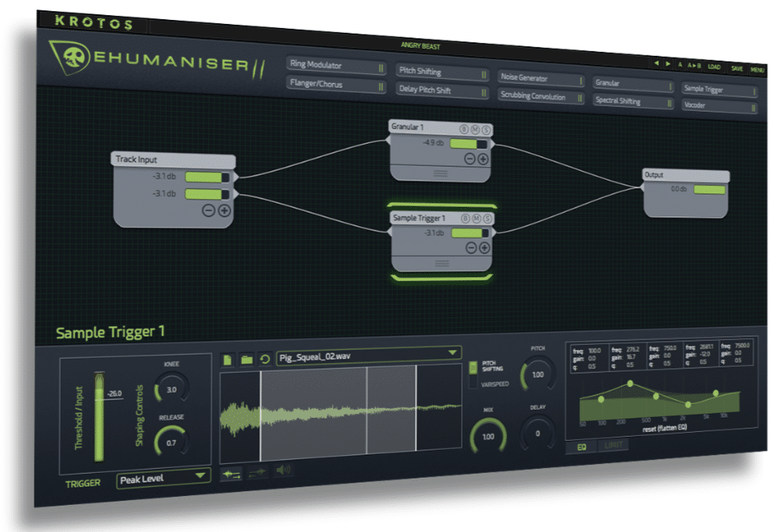Open the Peak Level trigger dropdown
Image resolution: width=778 pixels, height=532 pixels.
[x=164, y=478]
